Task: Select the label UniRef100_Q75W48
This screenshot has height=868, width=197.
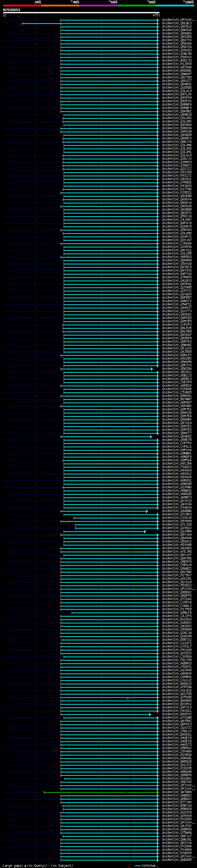Action: click(177, 833)
